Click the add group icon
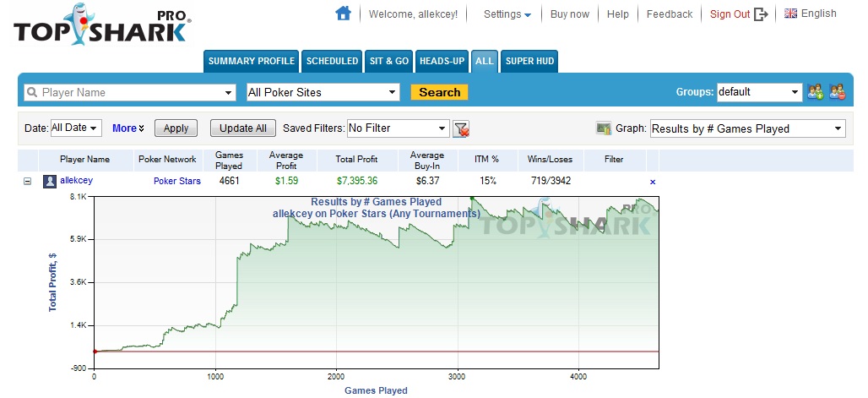Screen dimensions: 868x398 816,92
